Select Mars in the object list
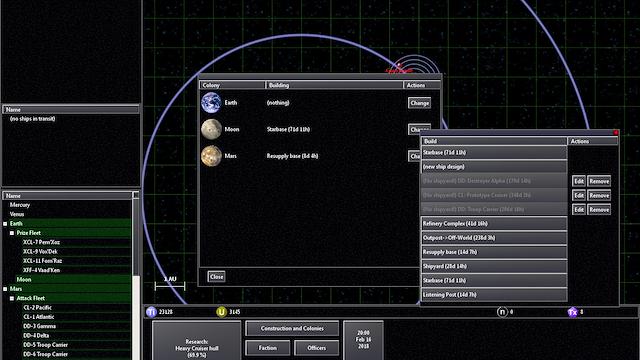Screen dimensions: 640x360 pos(16,289)
